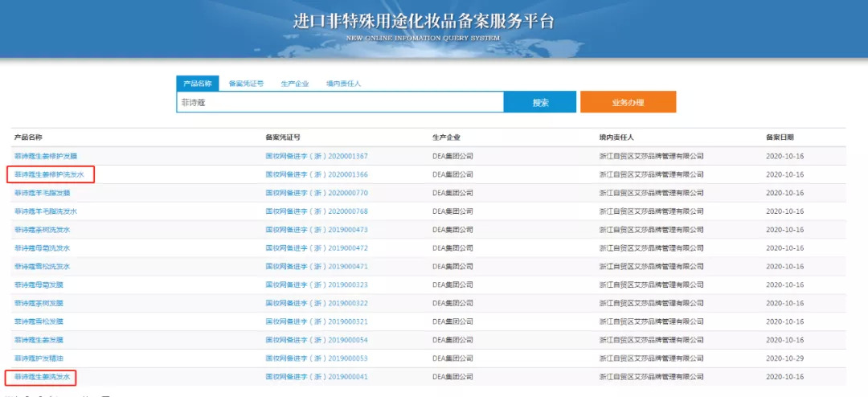Click the blue 搜索 button

point(540,102)
